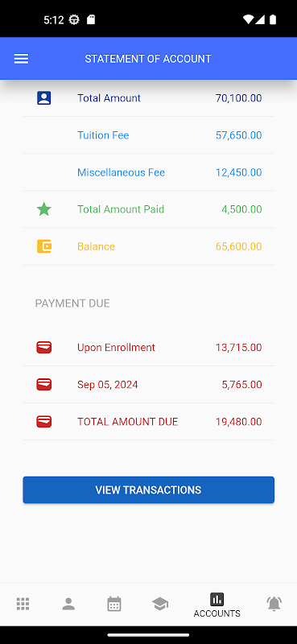Select the 65,600.00 balance value
Image resolution: width=297 pixels, height=644 pixels.
click(239, 246)
